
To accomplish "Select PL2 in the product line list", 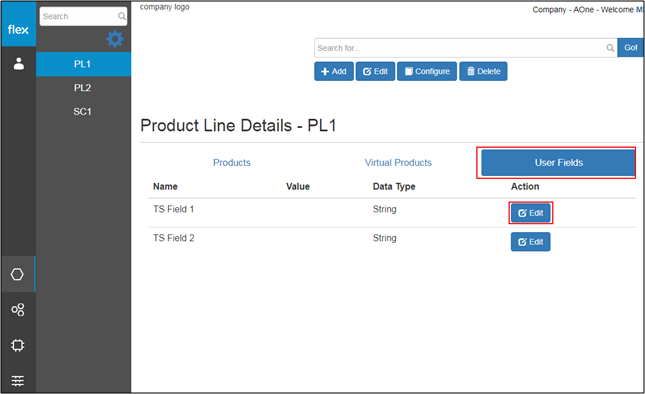I will [84, 88].
